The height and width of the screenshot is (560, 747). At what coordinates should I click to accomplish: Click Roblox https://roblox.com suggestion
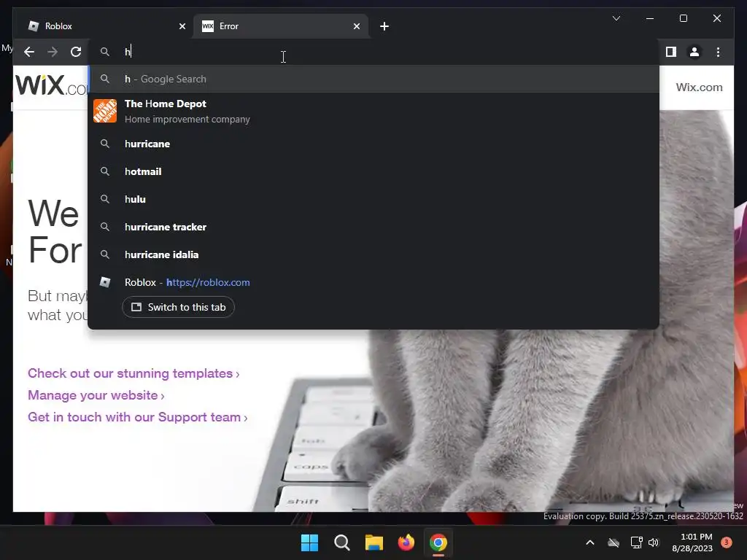pos(373,282)
